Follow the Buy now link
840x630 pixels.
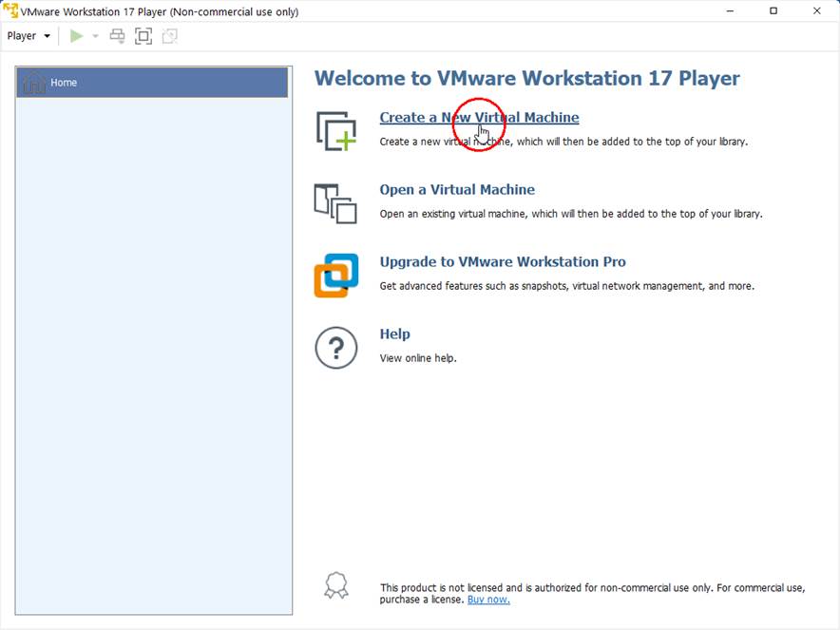point(488,600)
